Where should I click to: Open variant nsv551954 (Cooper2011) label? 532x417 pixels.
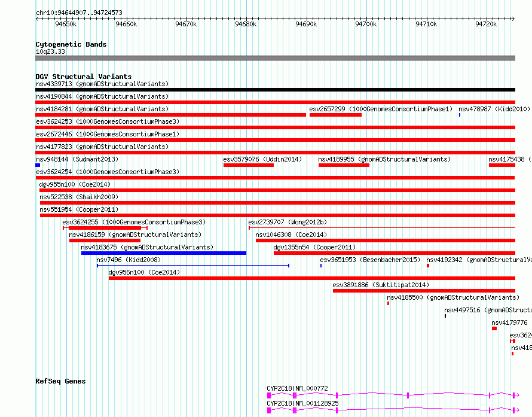(79, 209)
